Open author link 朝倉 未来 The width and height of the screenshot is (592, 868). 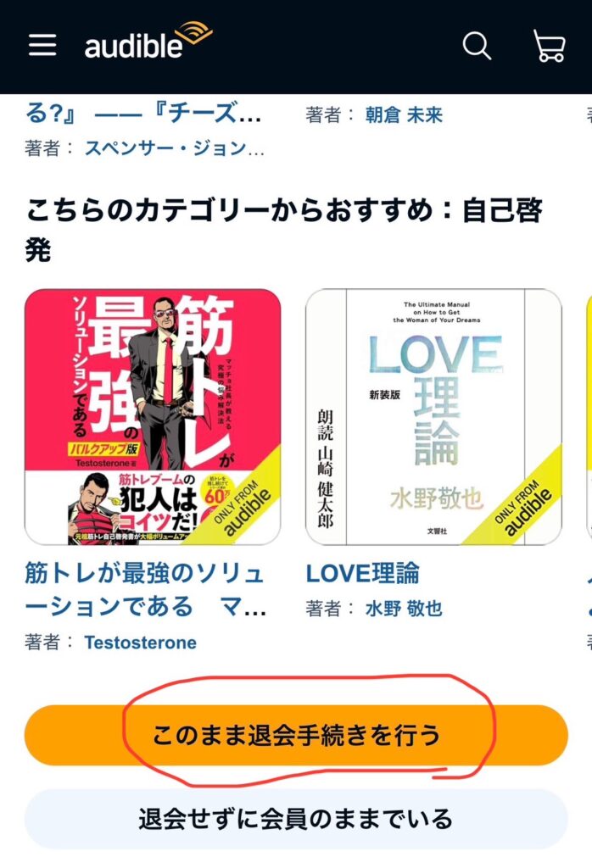[404, 115]
